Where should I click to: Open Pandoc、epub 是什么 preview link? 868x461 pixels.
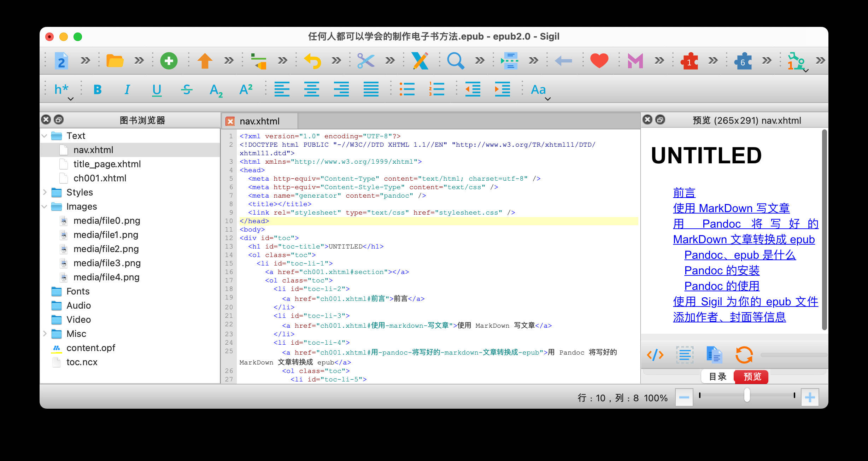pyautogui.click(x=740, y=255)
